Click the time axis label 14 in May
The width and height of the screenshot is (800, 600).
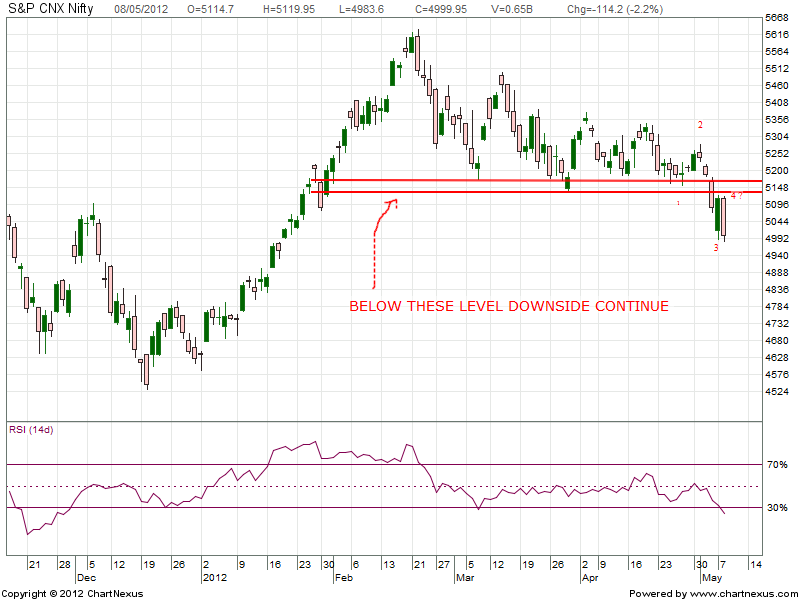coord(755,564)
